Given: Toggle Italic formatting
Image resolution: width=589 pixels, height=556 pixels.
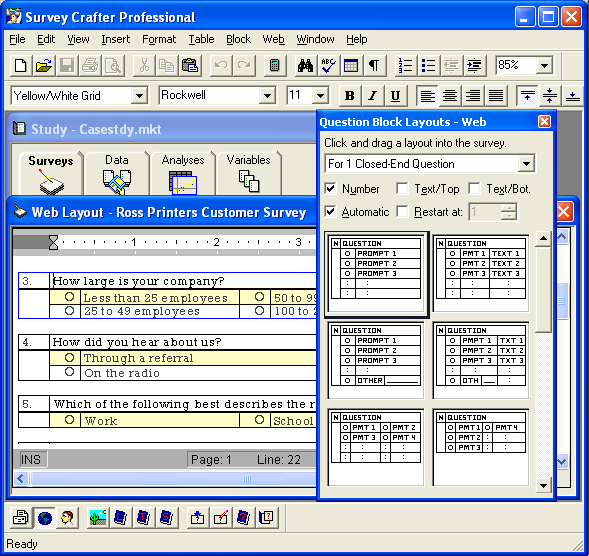Looking at the screenshot, I should 372,96.
